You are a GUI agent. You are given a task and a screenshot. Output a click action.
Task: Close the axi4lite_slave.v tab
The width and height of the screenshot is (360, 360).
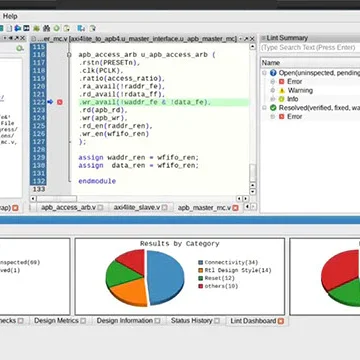pyautogui.click(x=165, y=207)
